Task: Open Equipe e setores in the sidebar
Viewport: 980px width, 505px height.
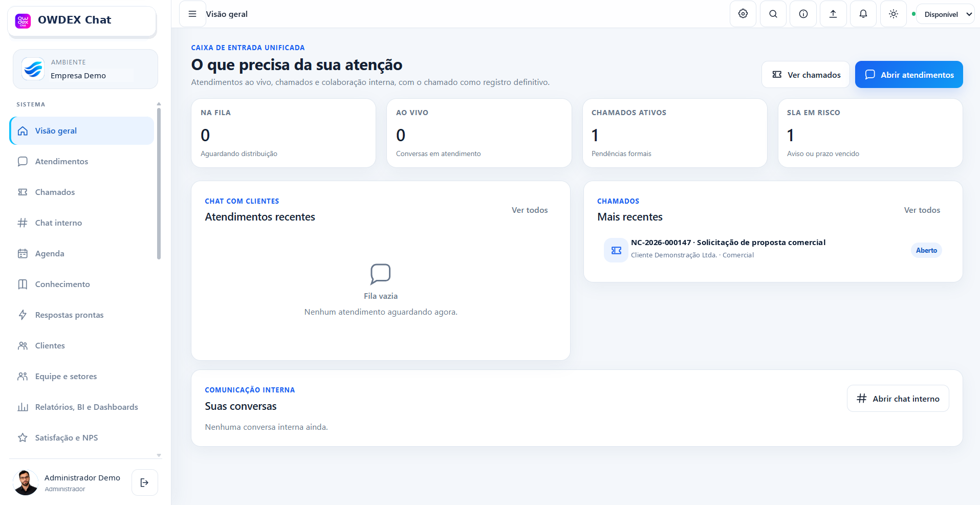Action: [82, 377]
